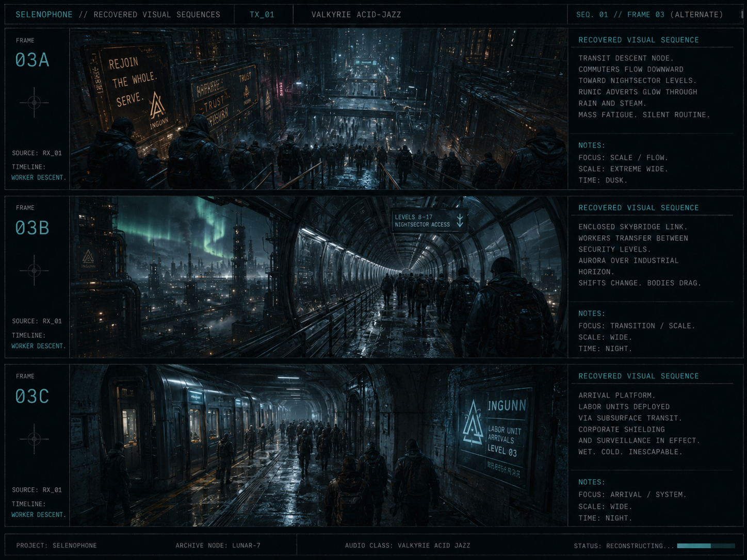
Task: Click "SOURCE: RX_01" in frame 03B
Action: [x=37, y=321]
